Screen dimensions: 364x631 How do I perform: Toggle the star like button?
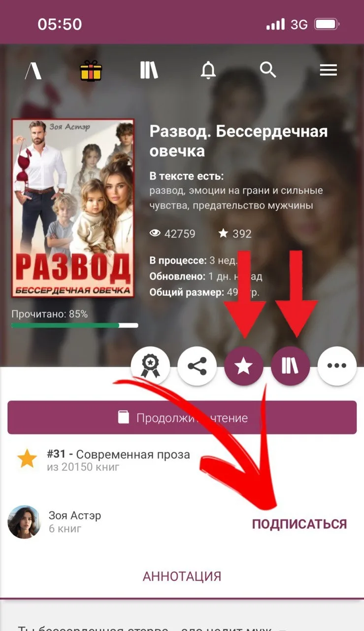pyautogui.click(x=244, y=366)
